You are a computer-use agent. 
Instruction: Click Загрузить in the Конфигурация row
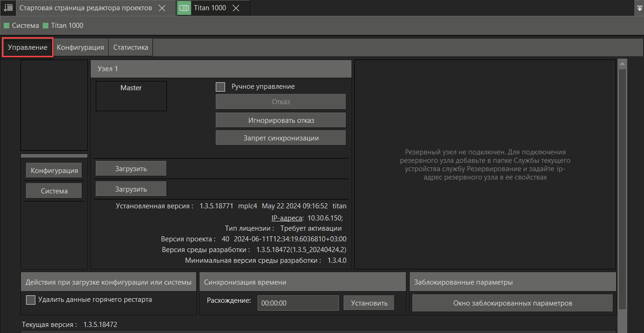pos(131,168)
